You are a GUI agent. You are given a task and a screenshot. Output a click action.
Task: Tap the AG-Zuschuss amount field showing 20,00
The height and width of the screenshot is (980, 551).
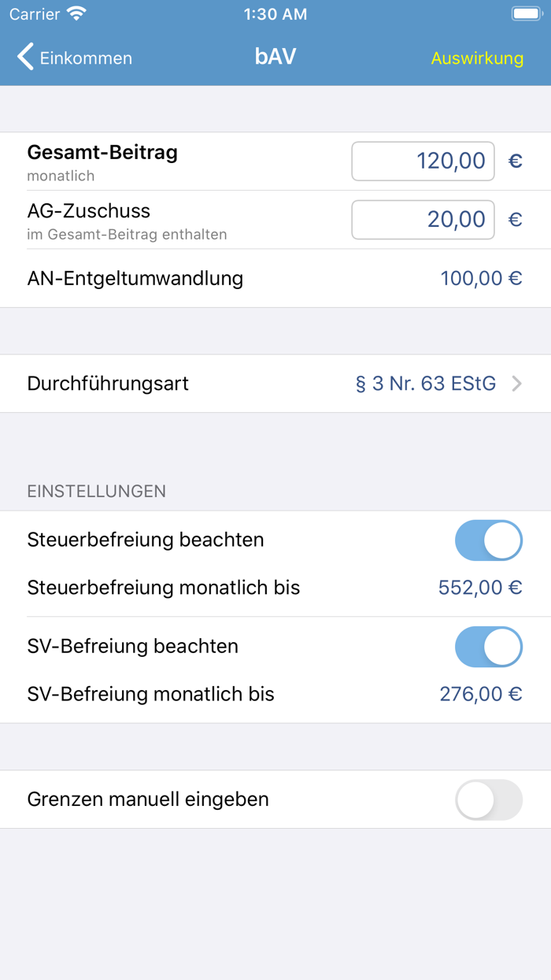(423, 219)
